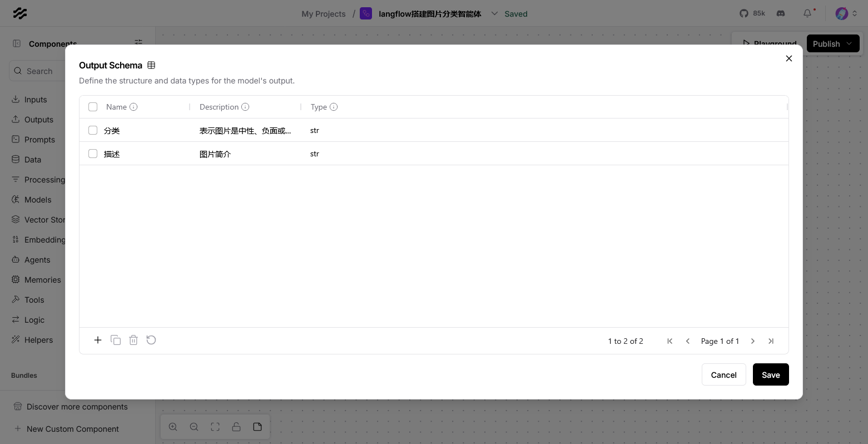This screenshot has width=868, height=444.
Task: Go to the first page
Action: pos(670,341)
